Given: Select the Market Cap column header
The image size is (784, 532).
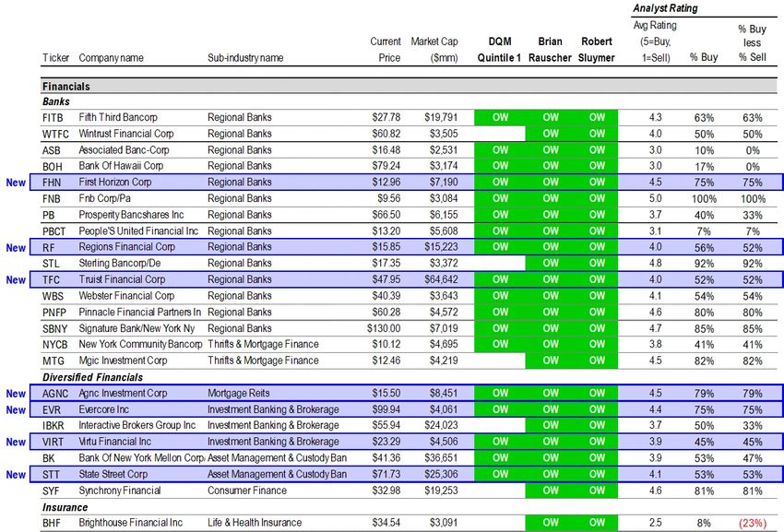Looking at the screenshot, I should coord(434,50).
